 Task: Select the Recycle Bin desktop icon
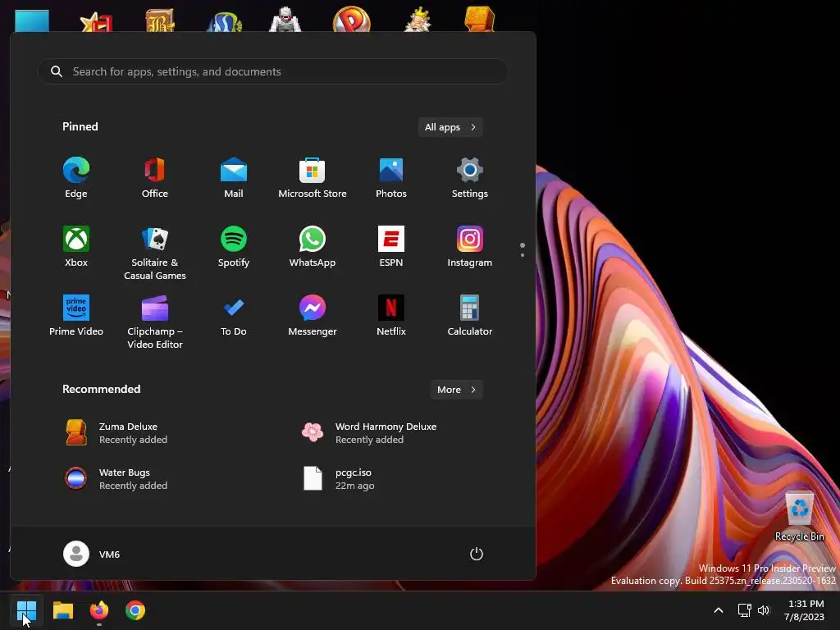[x=799, y=516]
